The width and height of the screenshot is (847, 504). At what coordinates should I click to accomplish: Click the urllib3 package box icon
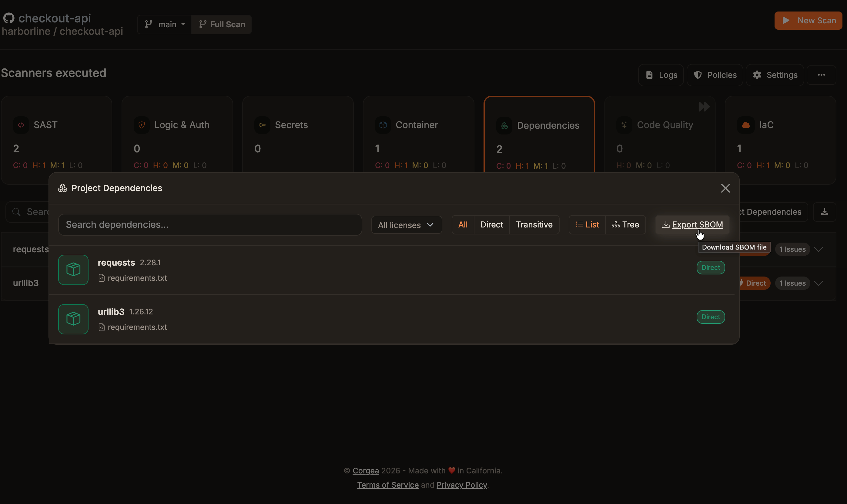73,319
